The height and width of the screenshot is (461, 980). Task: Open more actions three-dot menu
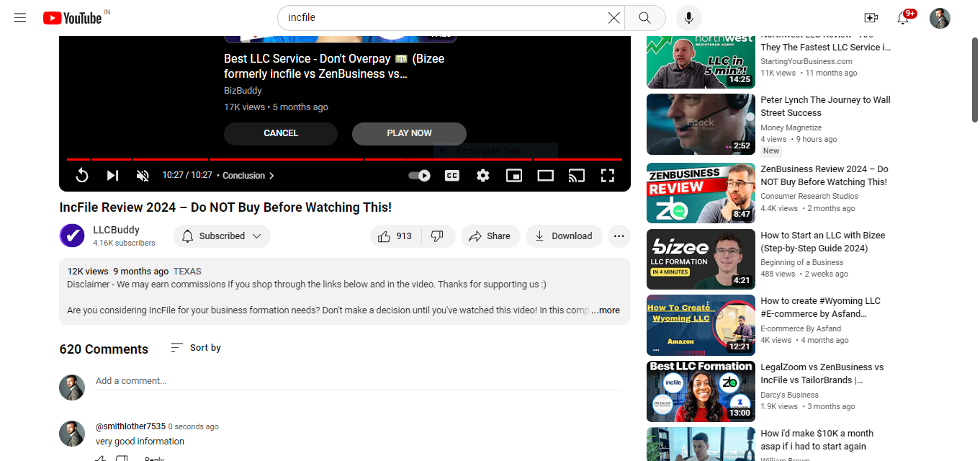[x=619, y=236]
